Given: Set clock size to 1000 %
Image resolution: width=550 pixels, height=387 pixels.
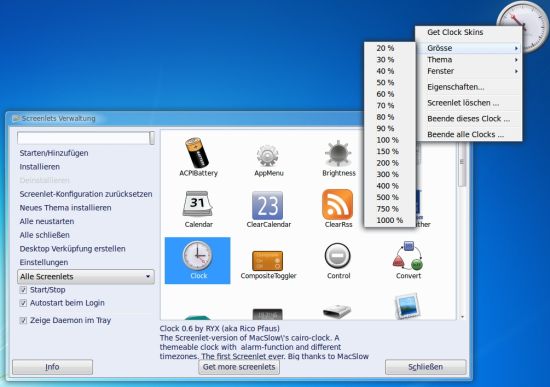Looking at the screenshot, I should coord(390,220).
